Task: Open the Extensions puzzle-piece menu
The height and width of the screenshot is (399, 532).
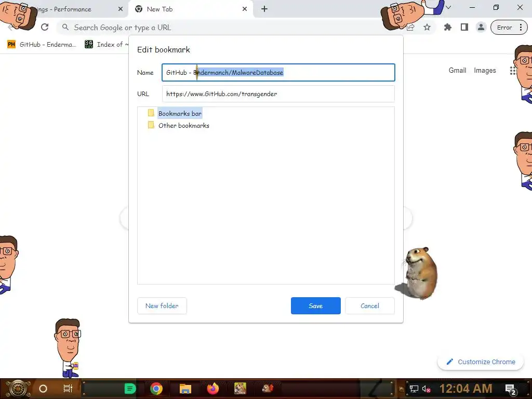Action: point(447,28)
